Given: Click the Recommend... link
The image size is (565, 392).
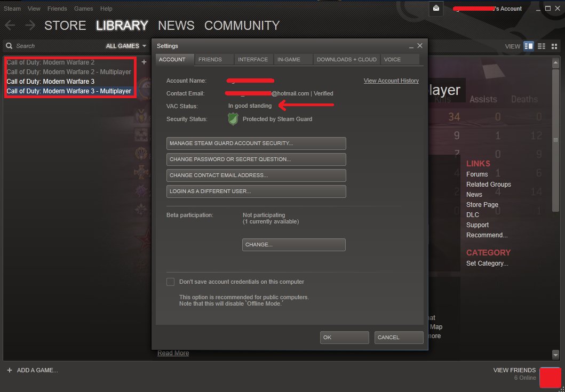Looking at the screenshot, I should (487, 235).
